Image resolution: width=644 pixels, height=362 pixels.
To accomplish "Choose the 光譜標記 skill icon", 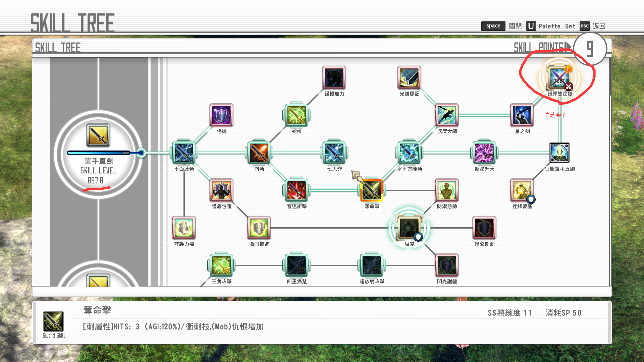I will 409,77.
